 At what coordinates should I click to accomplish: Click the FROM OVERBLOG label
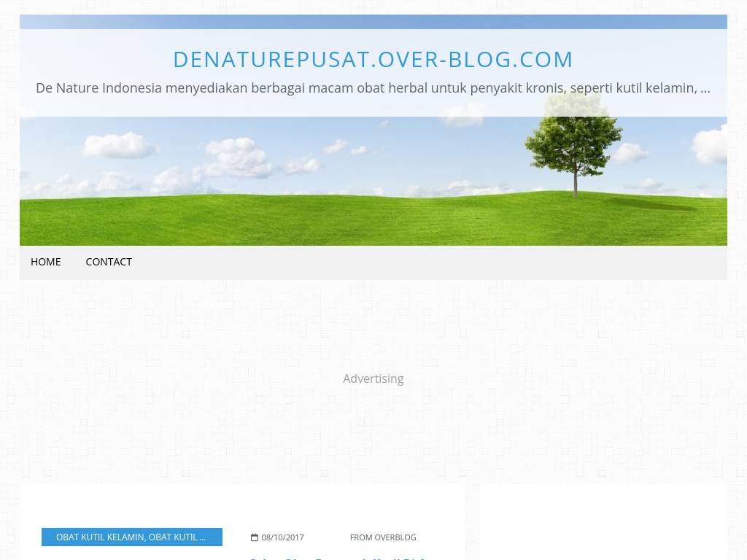pos(383,537)
